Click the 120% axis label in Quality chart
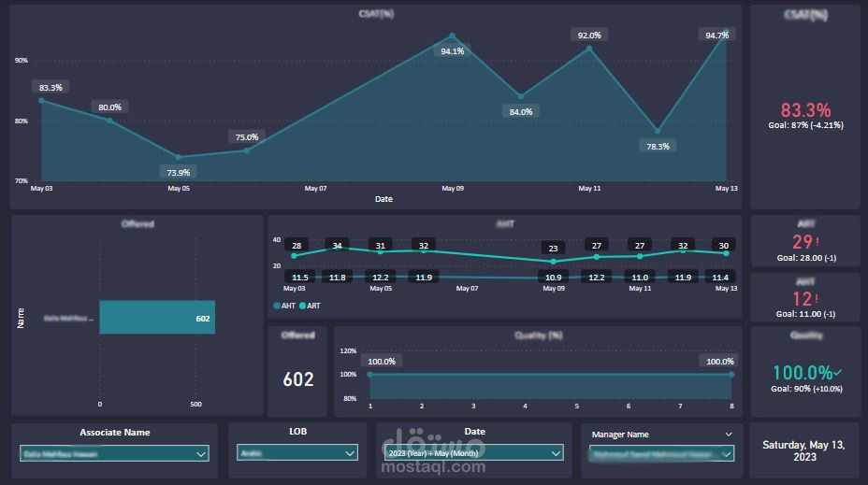868x485 pixels. click(348, 351)
